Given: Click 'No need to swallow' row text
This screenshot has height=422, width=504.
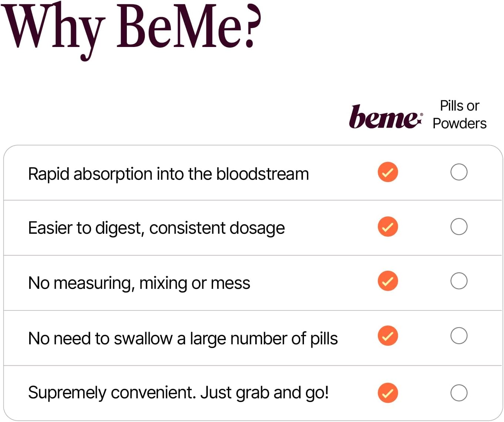Looking at the screenshot, I should coord(183,338).
